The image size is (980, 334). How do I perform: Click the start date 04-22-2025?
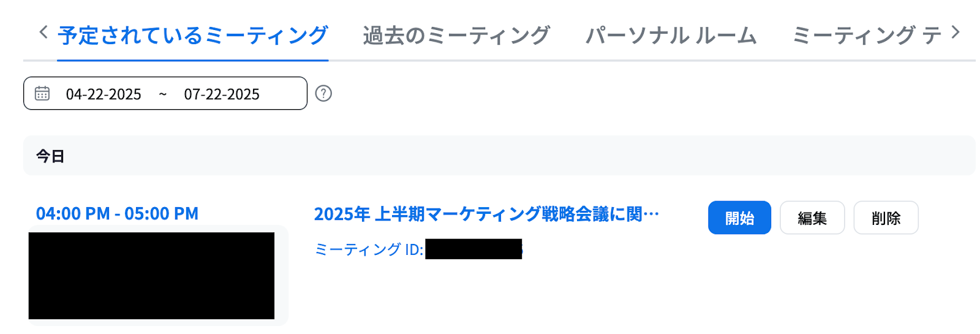pyautogui.click(x=104, y=94)
